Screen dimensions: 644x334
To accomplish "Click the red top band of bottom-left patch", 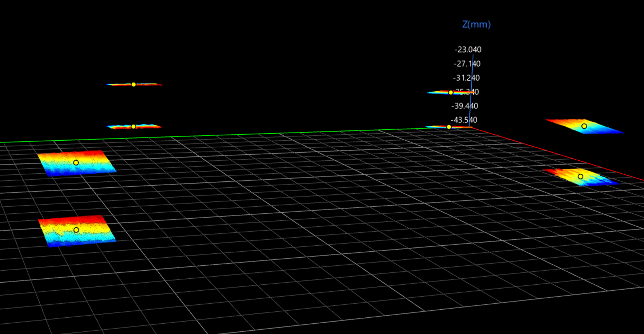I will [73, 220].
